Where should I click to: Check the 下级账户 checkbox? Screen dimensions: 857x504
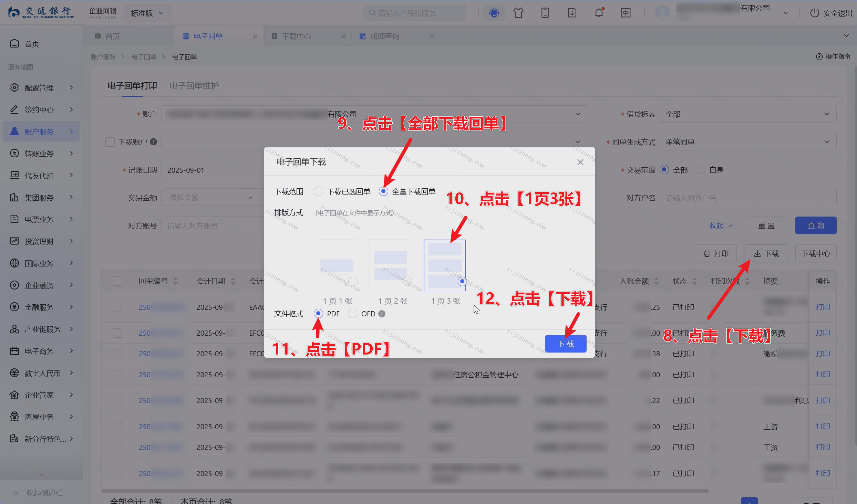pyautogui.click(x=110, y=142)
